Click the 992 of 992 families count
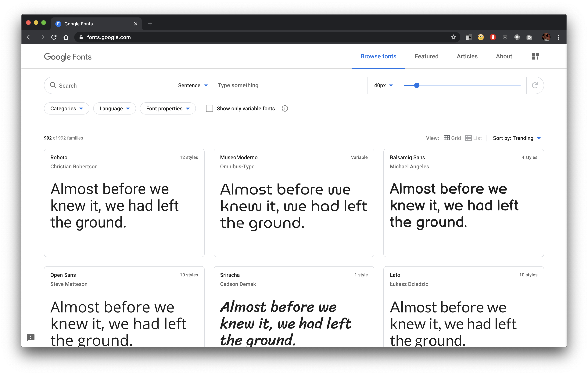Image resolution: width=588 pixels, height=375 pixels. tap(63, 138)
